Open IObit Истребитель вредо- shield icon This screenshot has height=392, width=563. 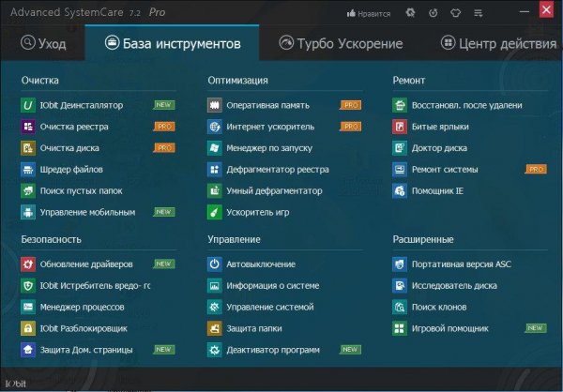[x=28, y=286]
